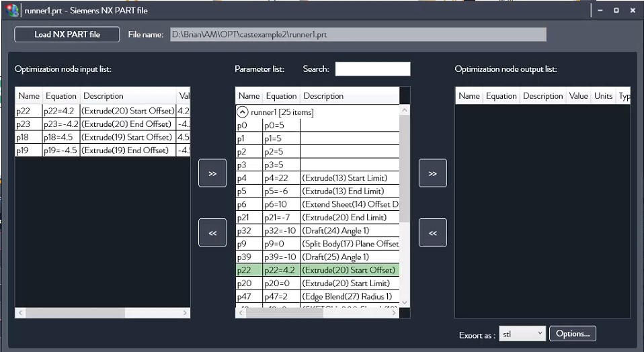Select p21 Extrude(20) End Limit row
Viewport: 644px width, 352px height.
317,217
